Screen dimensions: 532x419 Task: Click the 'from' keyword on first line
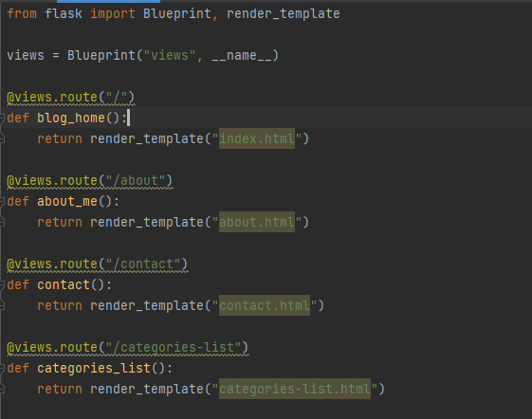pyautogui.click(x=22, y=14)
